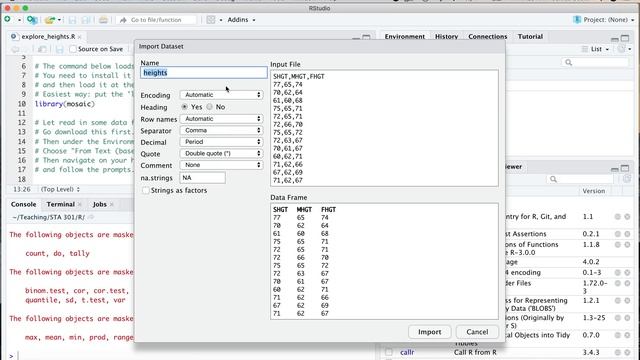Select Heading Yes radio button
The image size is (640, 360).
[x=184, y=107]
